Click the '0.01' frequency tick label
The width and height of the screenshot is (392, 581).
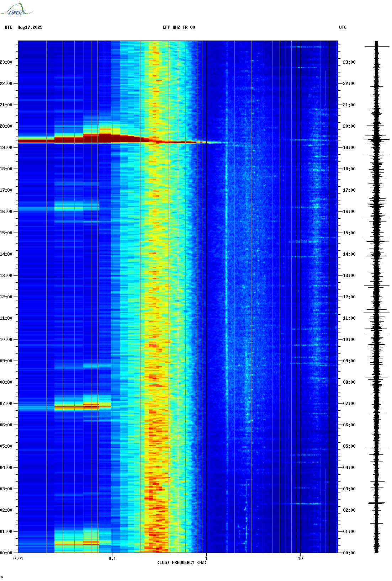click(18, 559)
